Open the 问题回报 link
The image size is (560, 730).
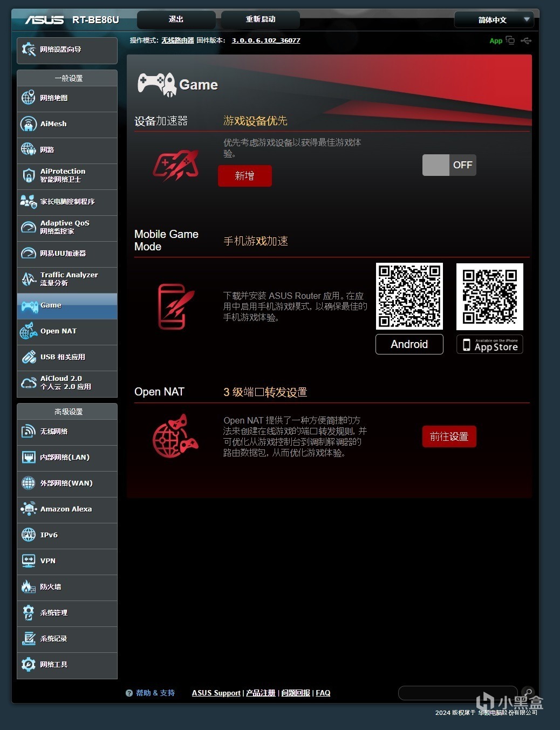tap(296, 693)
